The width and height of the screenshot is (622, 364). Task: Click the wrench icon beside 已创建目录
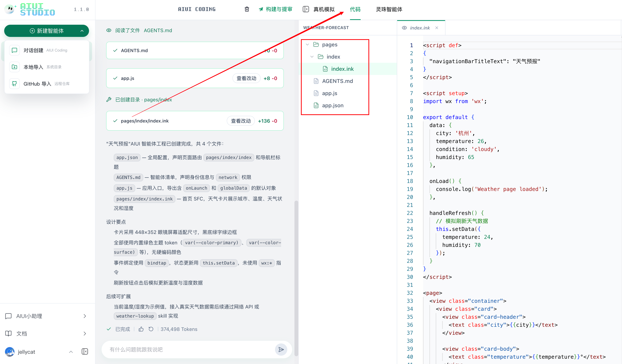[109, 100]
